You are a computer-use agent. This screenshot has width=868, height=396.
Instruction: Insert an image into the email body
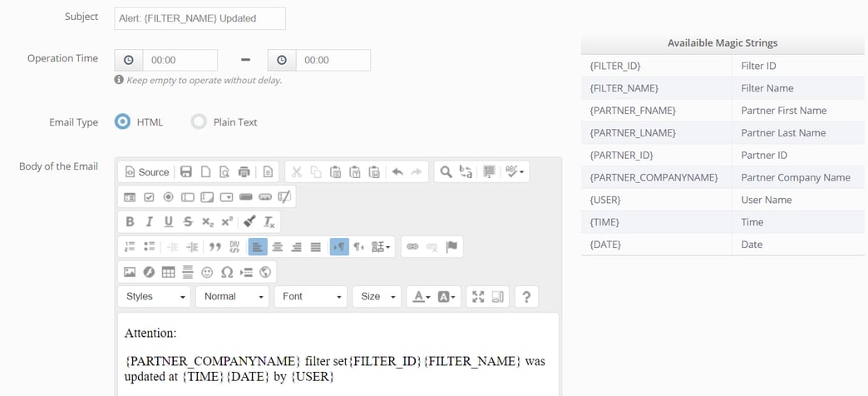[x=130, y=272]
